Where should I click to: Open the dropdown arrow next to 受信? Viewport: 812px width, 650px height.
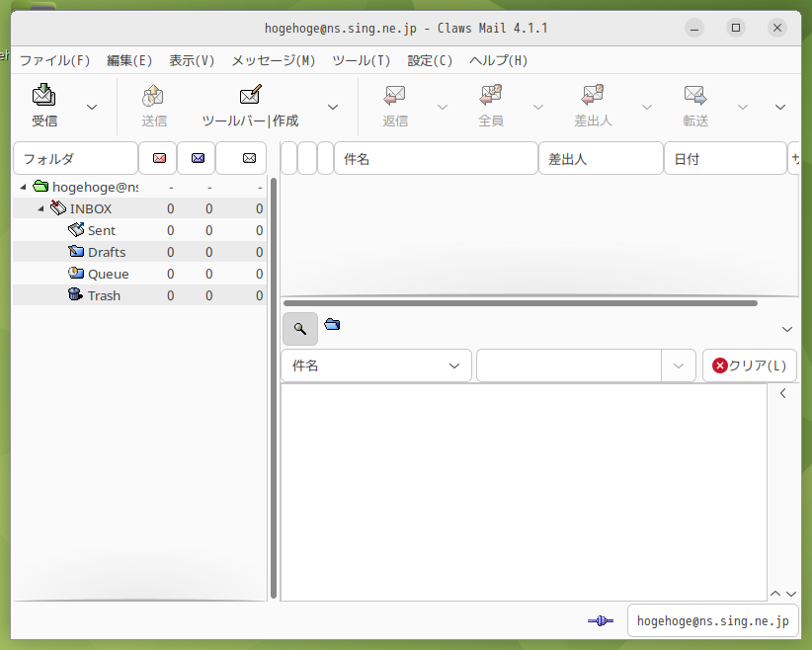tap(92, 108)
